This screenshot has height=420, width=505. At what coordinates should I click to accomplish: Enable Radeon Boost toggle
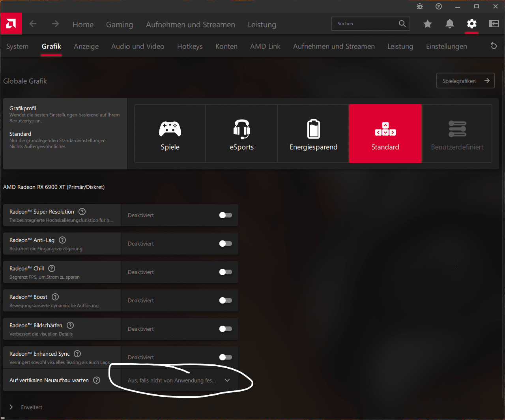tap(226, 300)
